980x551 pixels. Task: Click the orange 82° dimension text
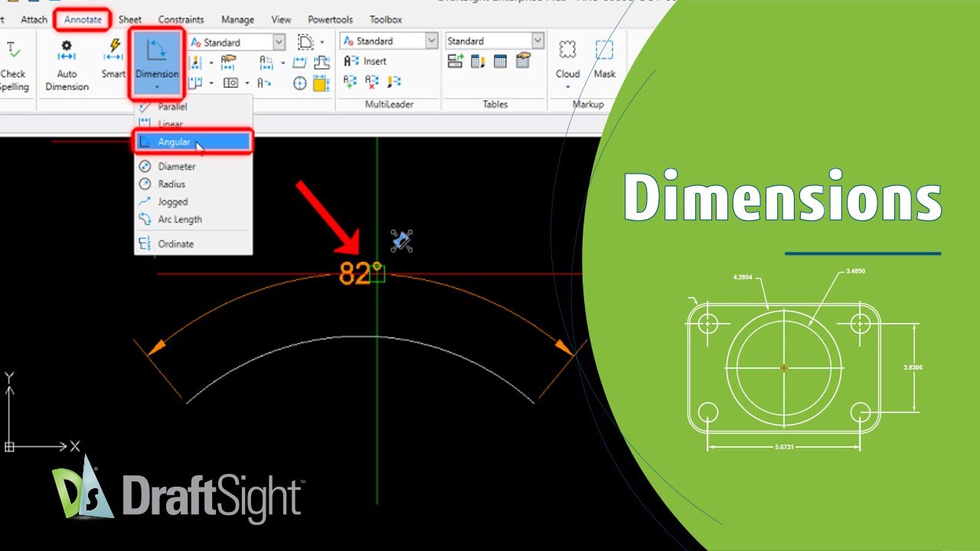pos(360,273)
